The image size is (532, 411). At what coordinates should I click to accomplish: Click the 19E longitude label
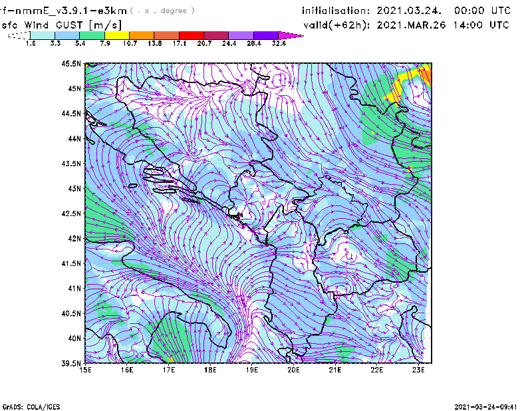tap(252, 370)
